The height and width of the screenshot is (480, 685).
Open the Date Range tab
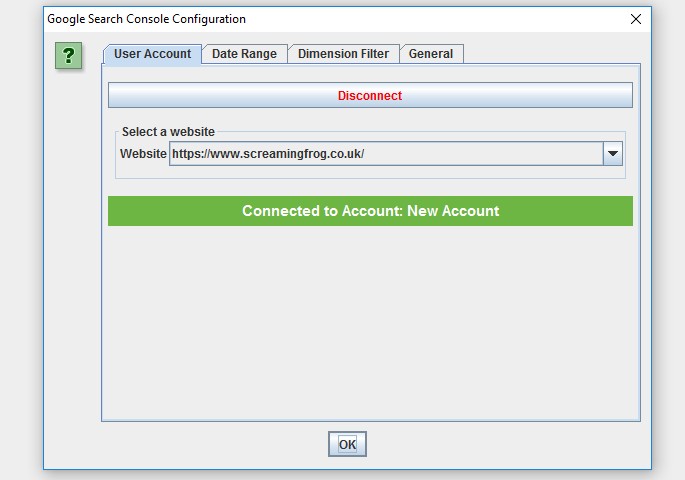click(244, 54)
